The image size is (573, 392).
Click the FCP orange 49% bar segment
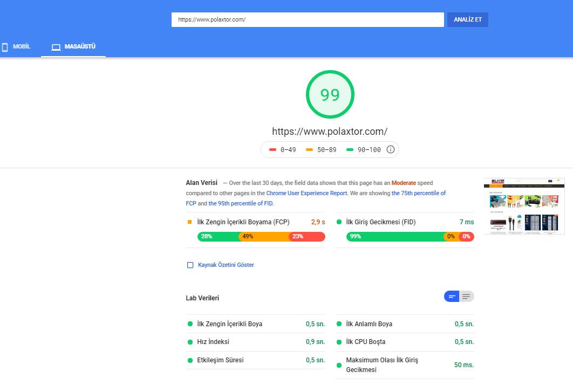point(264,236)
